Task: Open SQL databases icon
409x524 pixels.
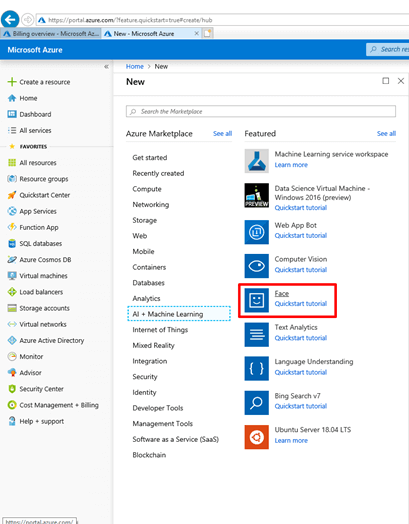Action: (12, 243)
